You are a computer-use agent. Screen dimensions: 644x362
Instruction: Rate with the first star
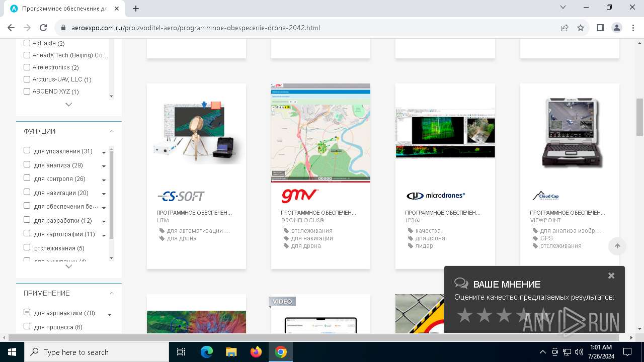[x=464, y=315]
